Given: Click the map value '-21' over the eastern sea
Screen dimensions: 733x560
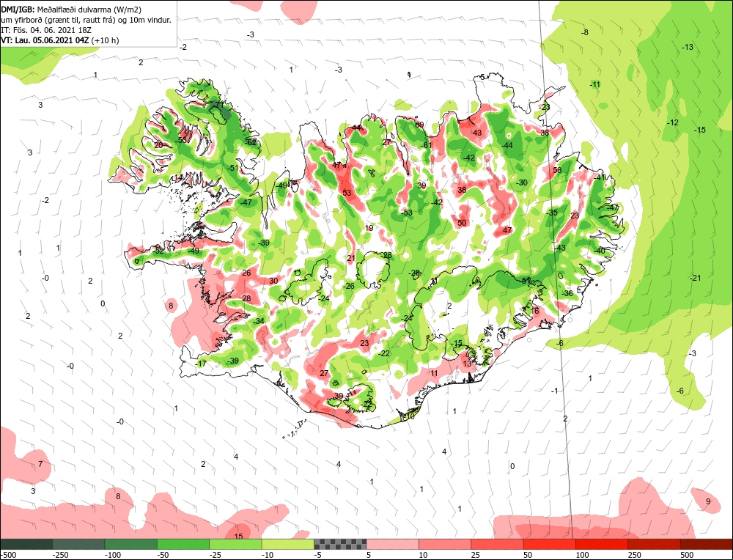Looking at the screenshot, I should [696, 278].
